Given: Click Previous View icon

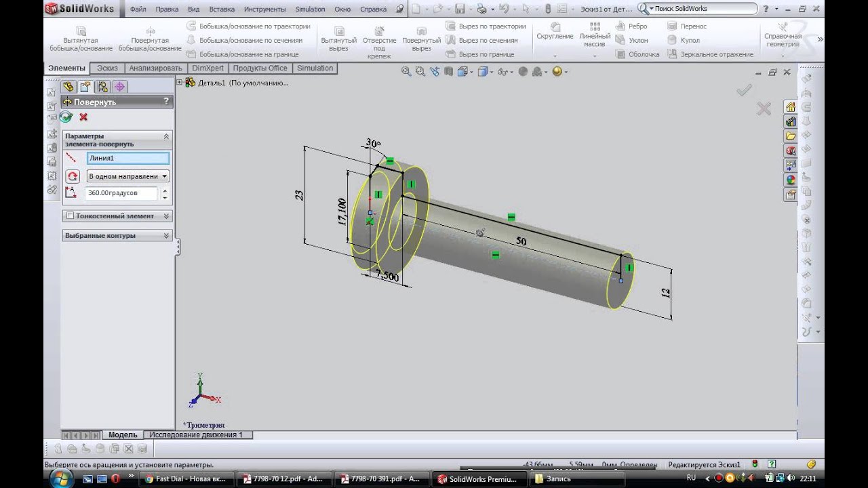Looking at the screenshot, I should coord(434,71).
